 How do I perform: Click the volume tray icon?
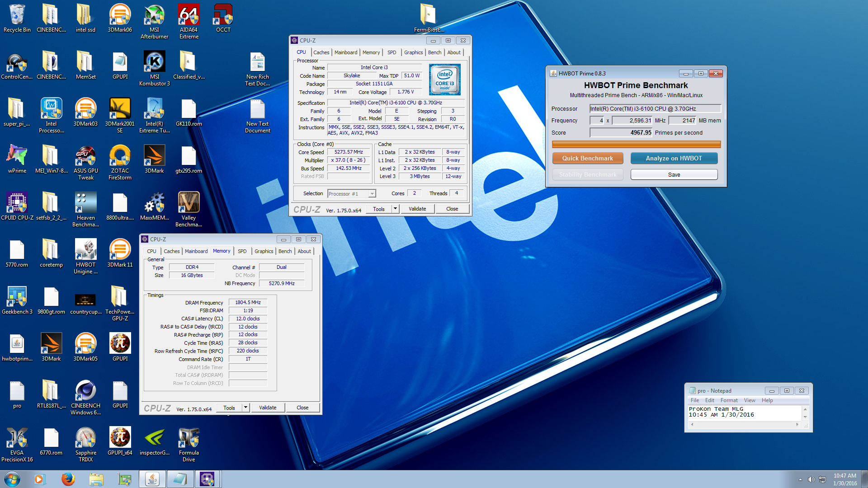(811, 479)
